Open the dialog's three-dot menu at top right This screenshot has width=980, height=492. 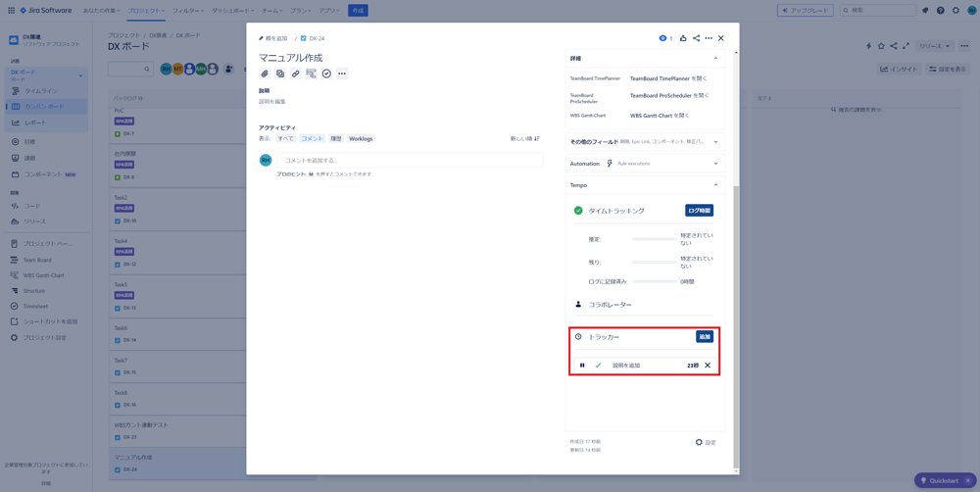(x=709, y=38)
